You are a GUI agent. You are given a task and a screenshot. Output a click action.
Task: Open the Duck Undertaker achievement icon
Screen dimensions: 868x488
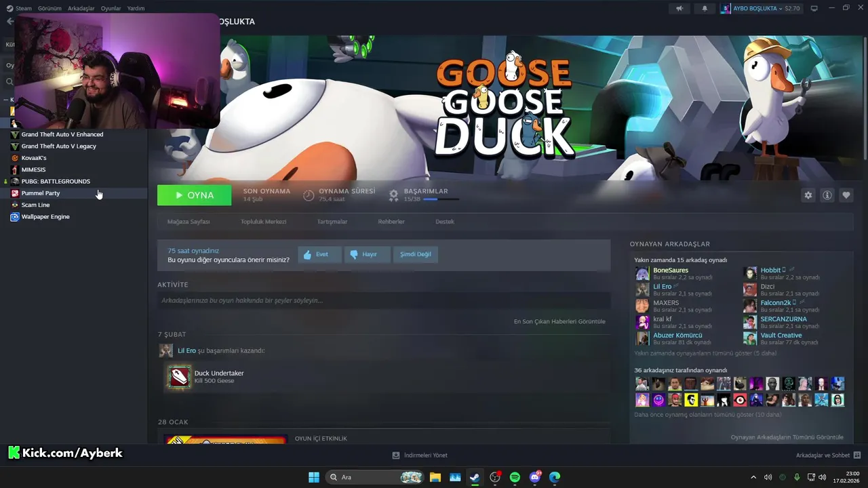(x=180, y=377)
